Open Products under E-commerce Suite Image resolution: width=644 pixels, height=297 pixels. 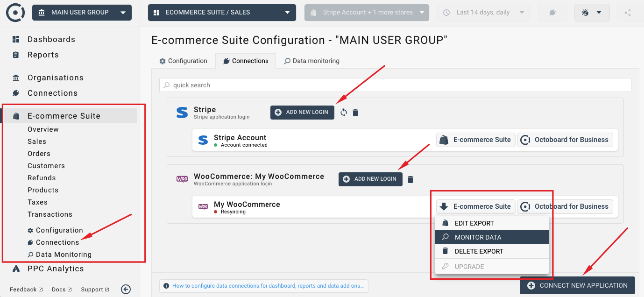pos(43,190)
